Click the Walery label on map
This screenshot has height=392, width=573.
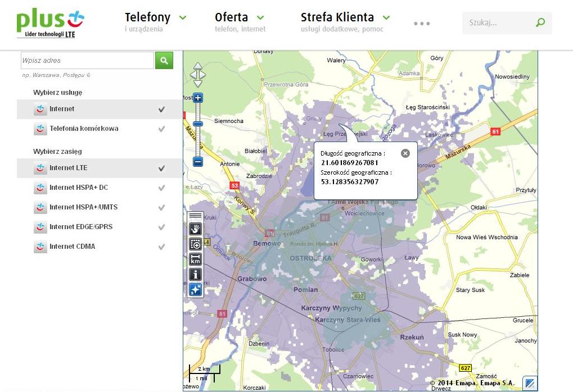(336, 60)
